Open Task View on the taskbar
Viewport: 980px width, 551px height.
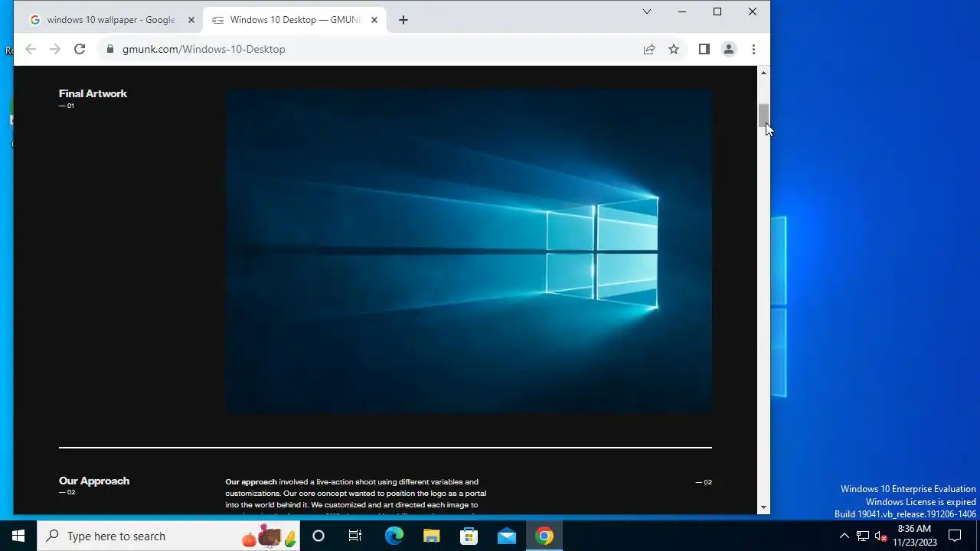point(355,536)
